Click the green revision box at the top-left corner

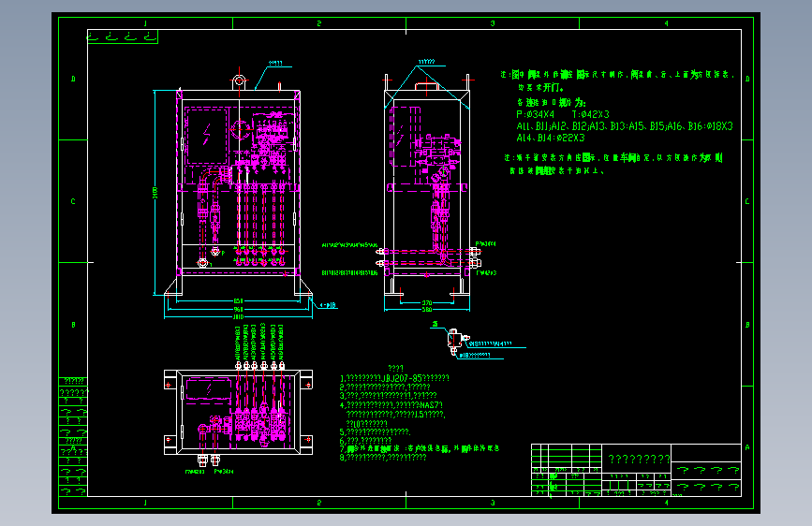[x=122, y=37]
